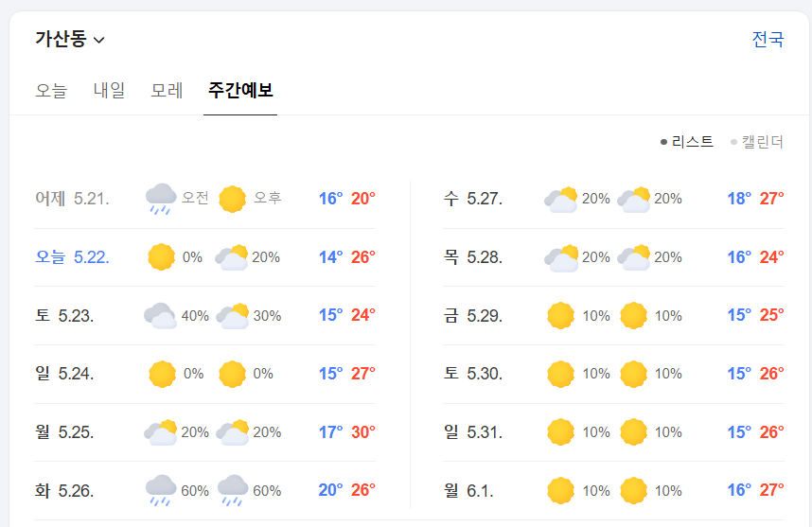Open the 모레 tab
Image resolution: width=812 pixels, height=527 pixels.
167,90
